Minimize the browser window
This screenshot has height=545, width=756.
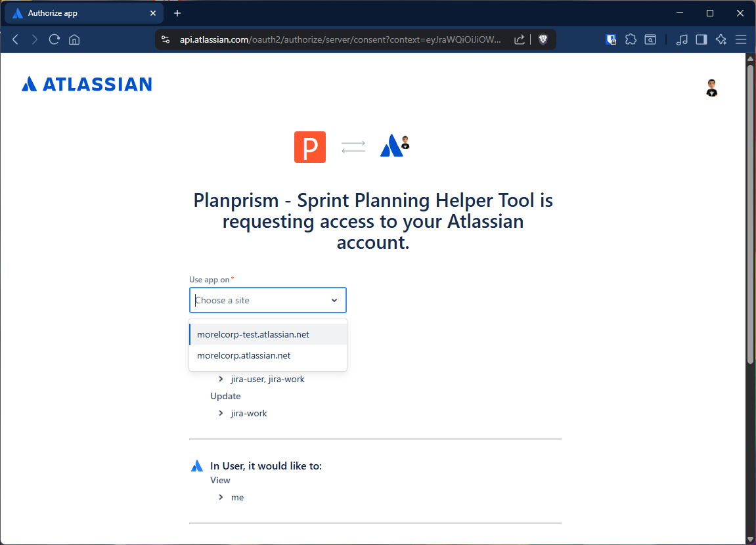click(680, 13)
